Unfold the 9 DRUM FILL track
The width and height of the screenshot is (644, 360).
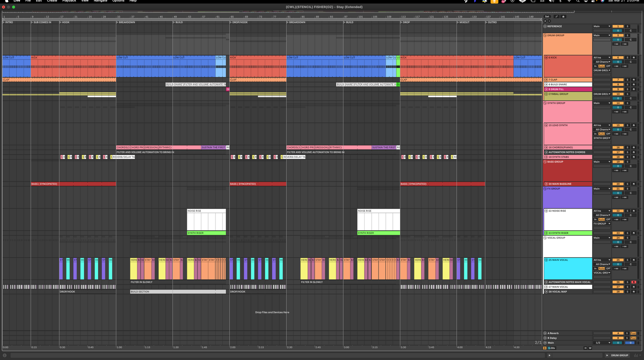pos(546,89)
